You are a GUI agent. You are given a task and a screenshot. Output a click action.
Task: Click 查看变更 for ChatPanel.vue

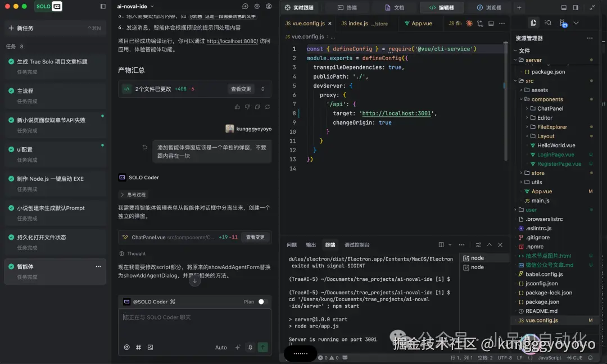tap(255, 237)
